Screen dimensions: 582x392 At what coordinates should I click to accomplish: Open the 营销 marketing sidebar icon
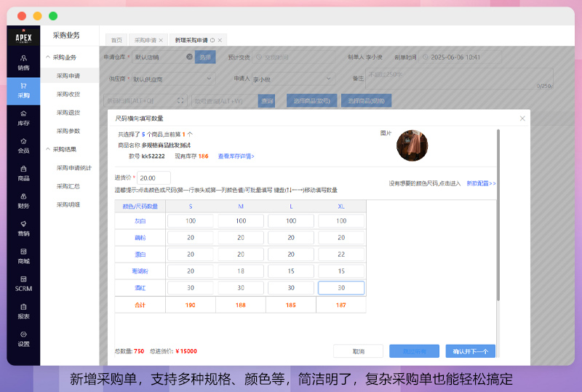[x=23, y=228]
